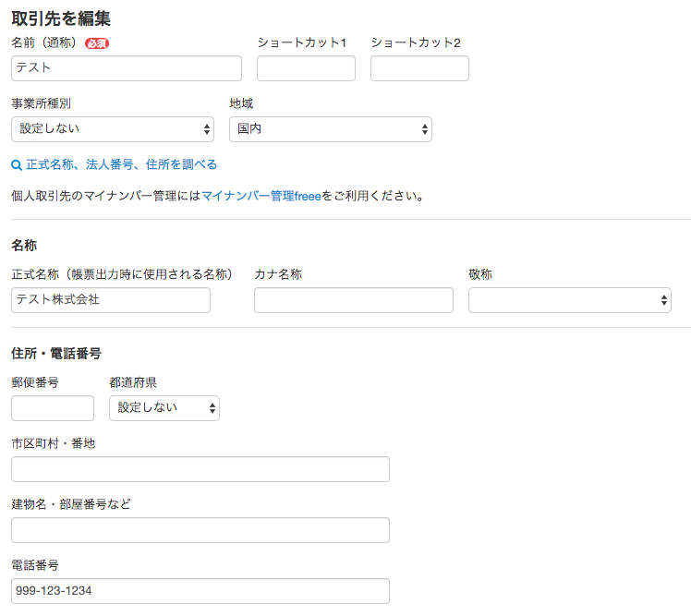This screenshot has height=616, width=691.
Task: Click the 住所・電話番号 section heading
Action: click(x=56, y=354)
